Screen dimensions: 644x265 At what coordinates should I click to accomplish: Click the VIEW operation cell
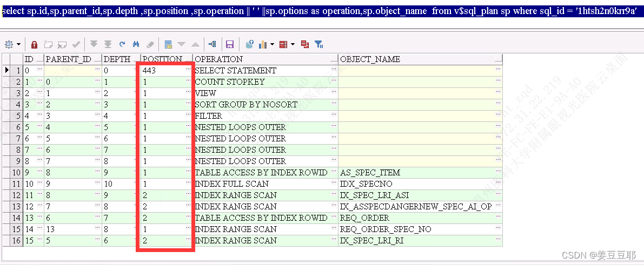(x=265, y=93)
